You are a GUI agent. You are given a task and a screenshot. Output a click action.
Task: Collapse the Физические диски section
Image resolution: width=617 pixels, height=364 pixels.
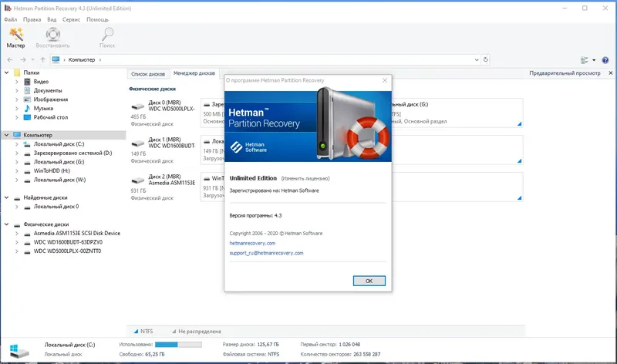(x=7, y=224)
